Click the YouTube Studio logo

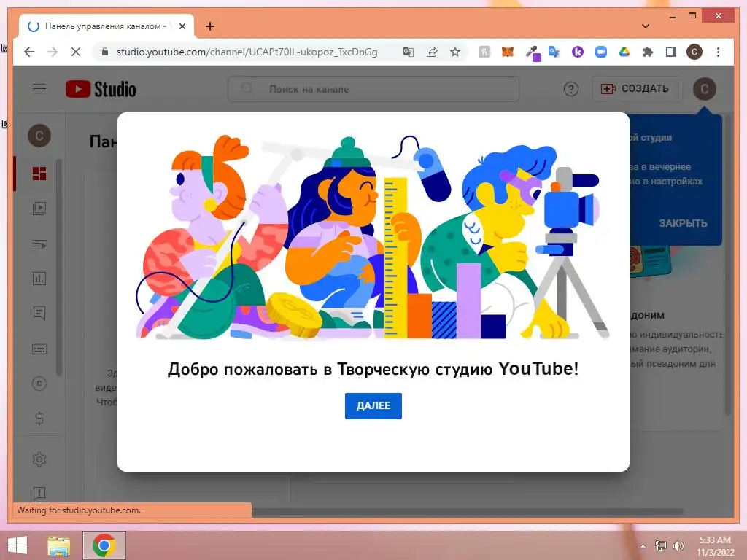tap(101, 89)
